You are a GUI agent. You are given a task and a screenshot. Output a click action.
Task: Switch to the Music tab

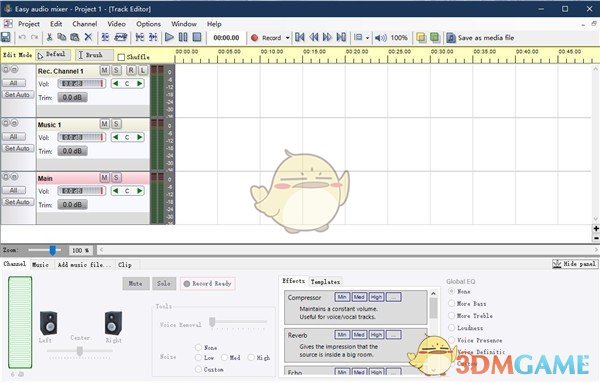41,264
